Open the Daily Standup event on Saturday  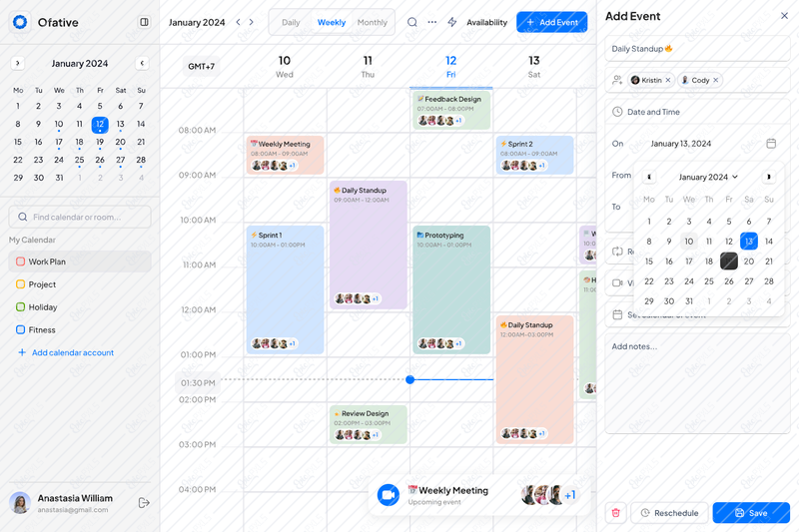pos(535,379)
